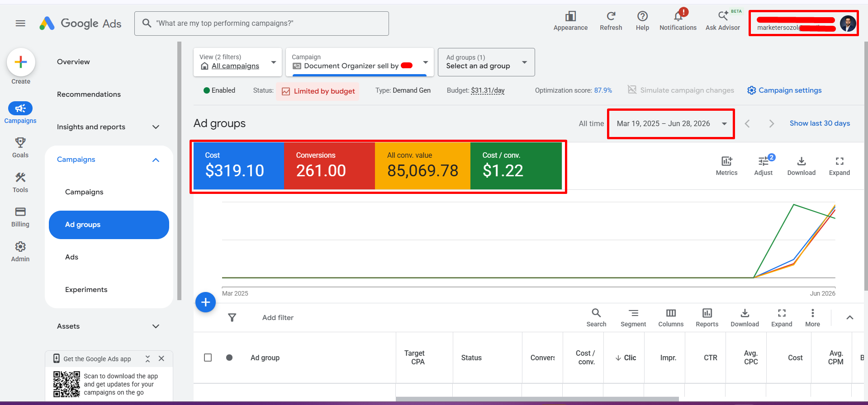868x405 pixels.
Task: Select the blue Cost scorecard
Action: [238, 166]
